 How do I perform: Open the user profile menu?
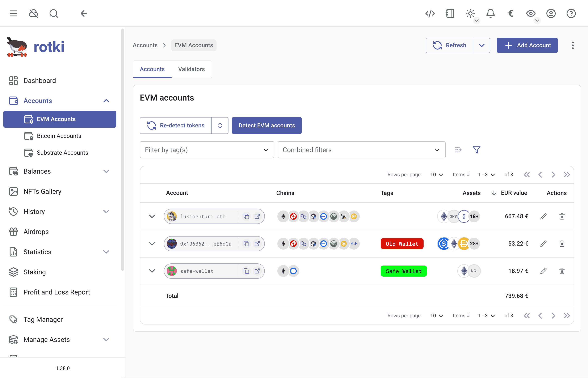pyautogui.click(x=551, y=13)
